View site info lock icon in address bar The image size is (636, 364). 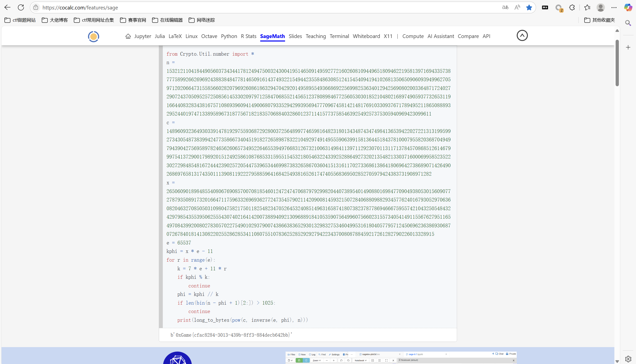tap(36, 7)
